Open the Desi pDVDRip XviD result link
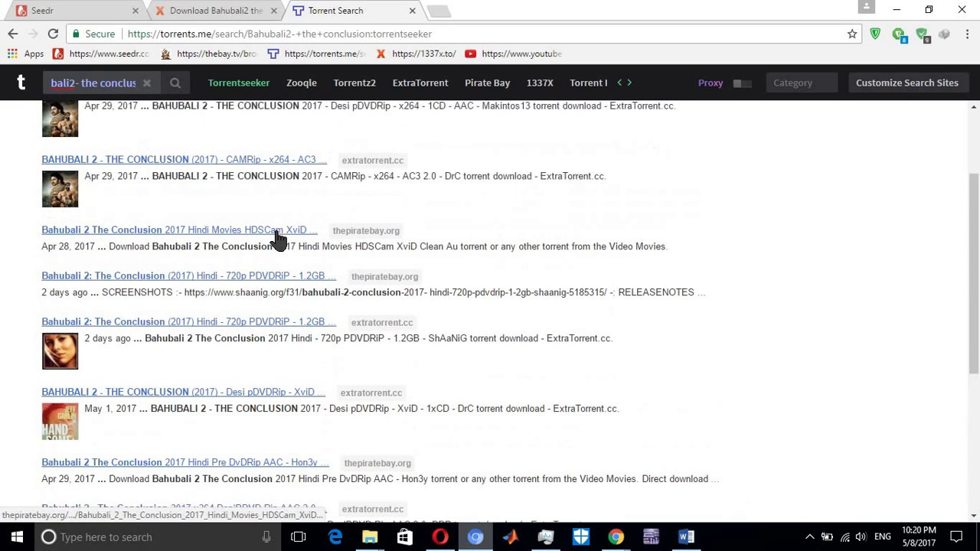This screenshot has height=551, width=980. click(183, 393)
